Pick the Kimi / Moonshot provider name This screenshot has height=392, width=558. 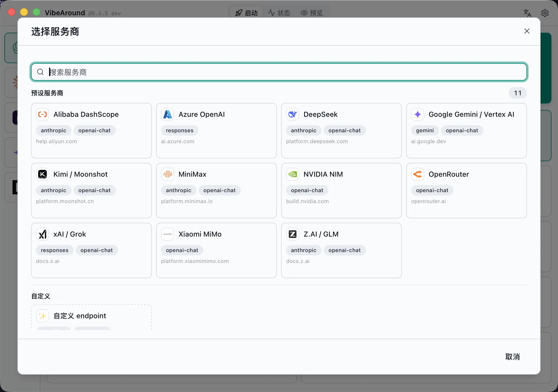pos(80,174)
